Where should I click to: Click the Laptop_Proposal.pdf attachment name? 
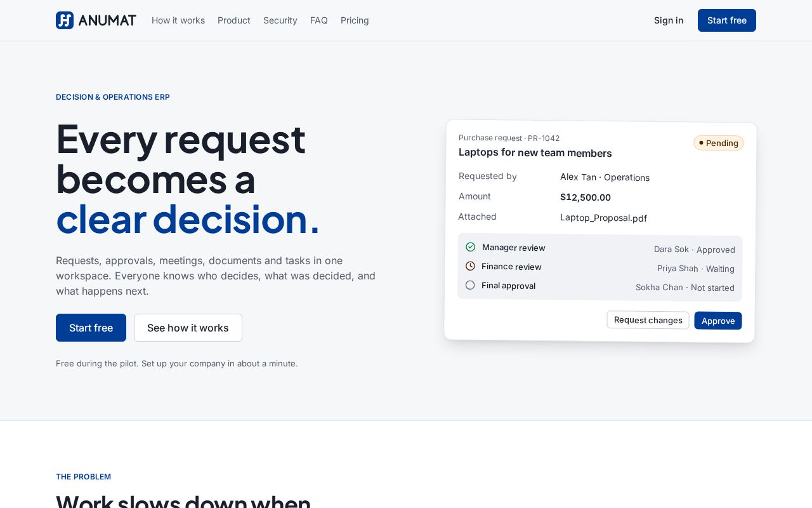[603, 218]
